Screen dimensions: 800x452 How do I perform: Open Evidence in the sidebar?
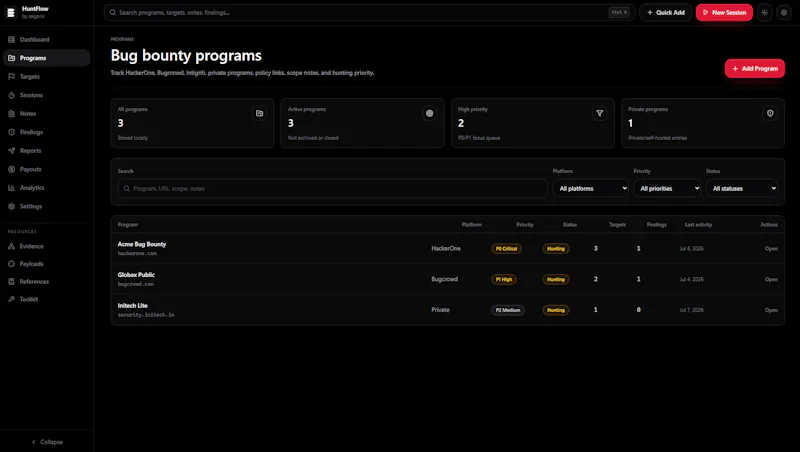[46, 246]
